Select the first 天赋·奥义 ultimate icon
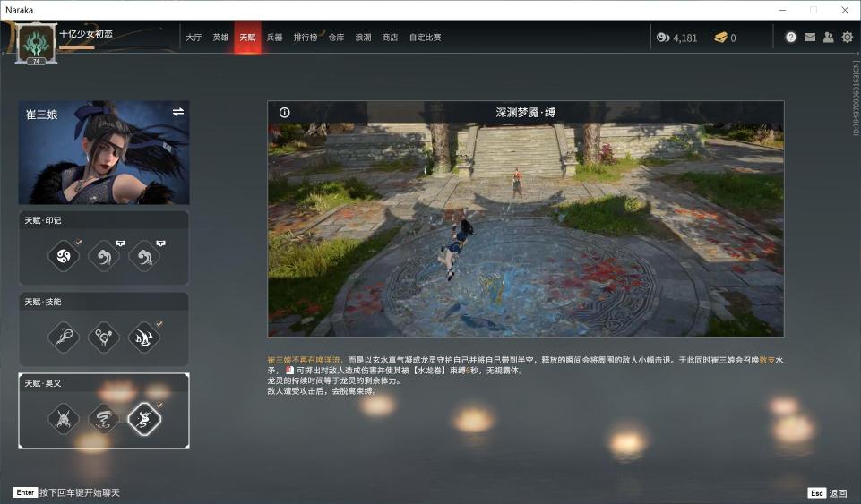 click(64, 419)
